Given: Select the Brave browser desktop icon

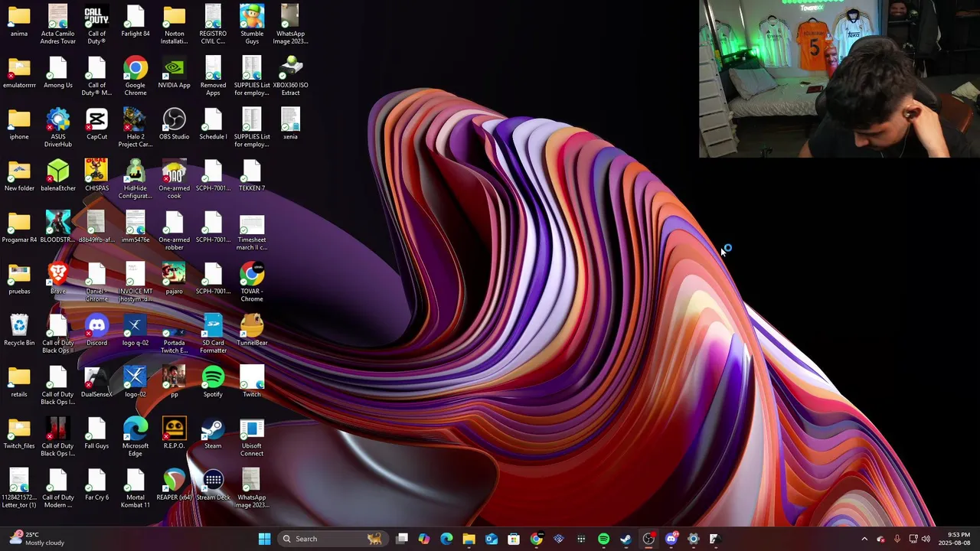Looking at the screenshot, I should pyautogui.click(x=57, y=279).
